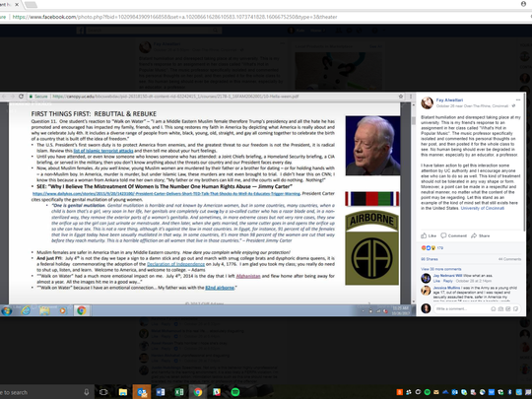532x399 pixels.
Task: Insert an emoji in the comment box
Action: pos(494,308)
